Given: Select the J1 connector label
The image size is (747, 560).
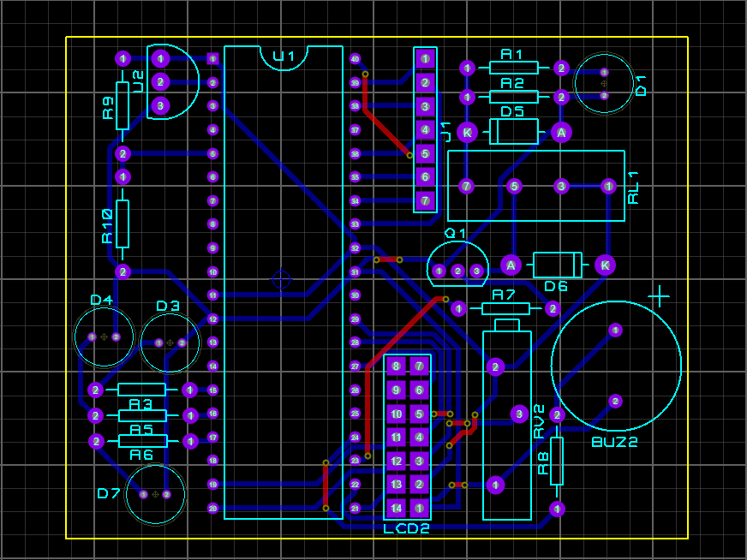Looking at the screenshot, I should coord(446,132).
